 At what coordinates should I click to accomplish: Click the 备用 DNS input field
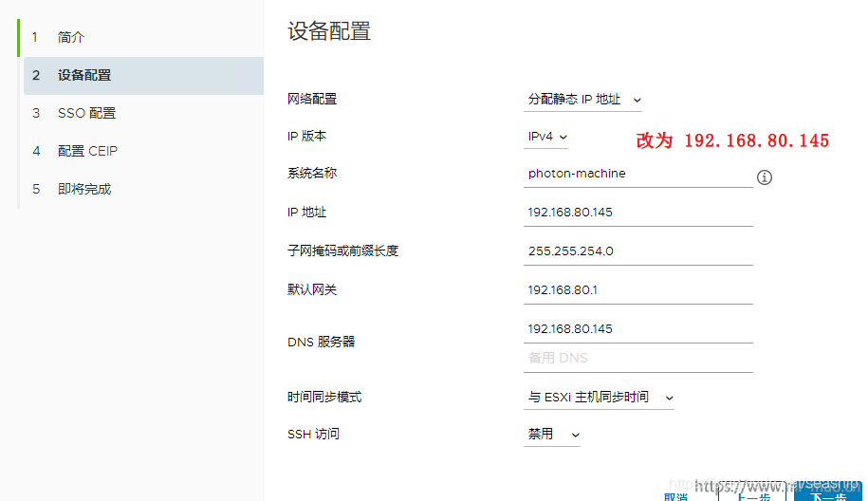click(637, 358)
